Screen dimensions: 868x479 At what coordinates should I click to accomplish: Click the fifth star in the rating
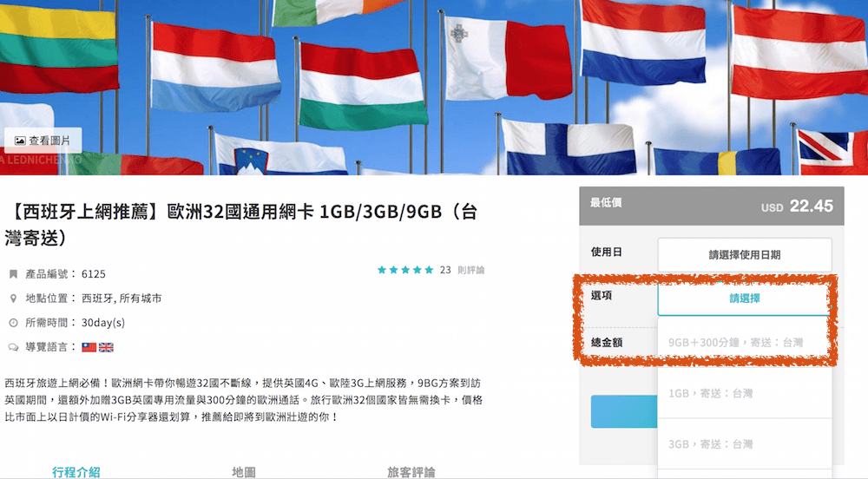428,270
